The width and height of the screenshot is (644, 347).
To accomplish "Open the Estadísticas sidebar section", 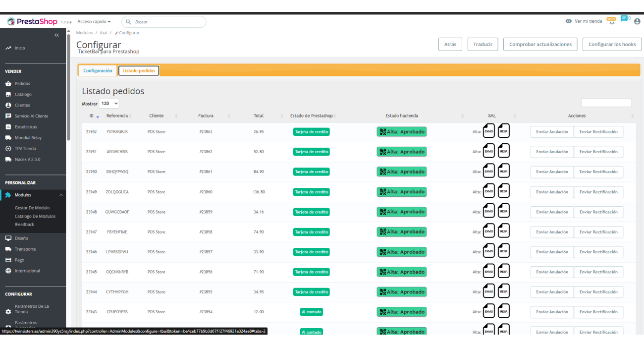I will (26, 127).
